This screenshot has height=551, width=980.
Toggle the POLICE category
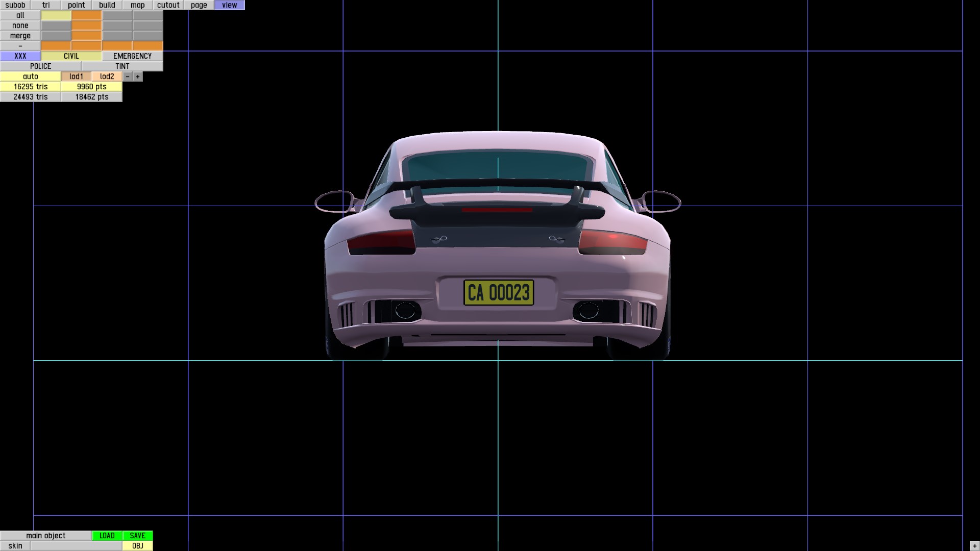[41, 66]
